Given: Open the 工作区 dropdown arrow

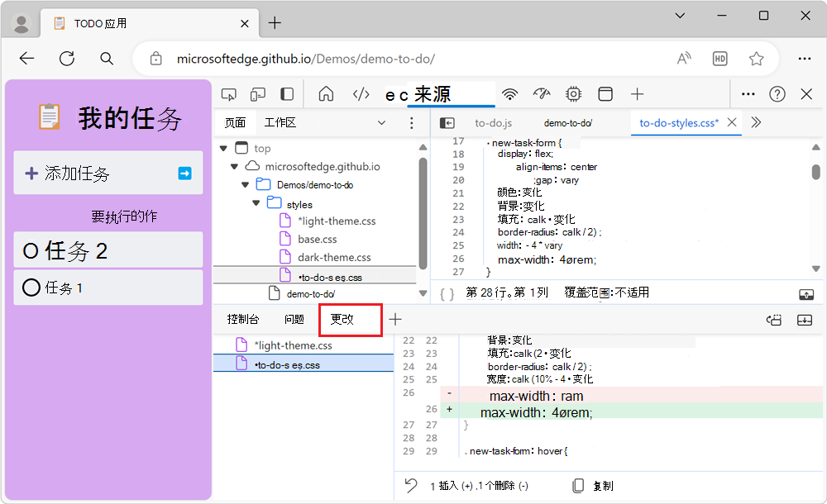Looking at the screenshot, I should (381, 122).
